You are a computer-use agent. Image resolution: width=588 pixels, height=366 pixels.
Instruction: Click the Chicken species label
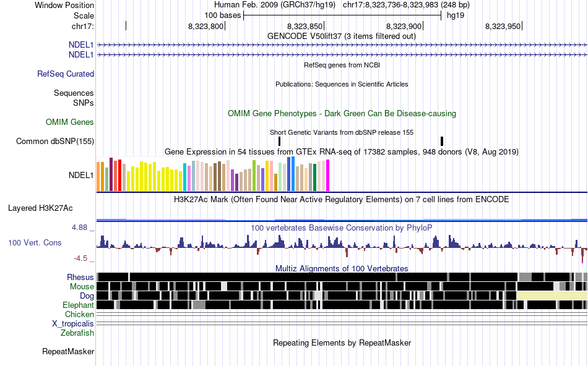(x=79, y=314)
